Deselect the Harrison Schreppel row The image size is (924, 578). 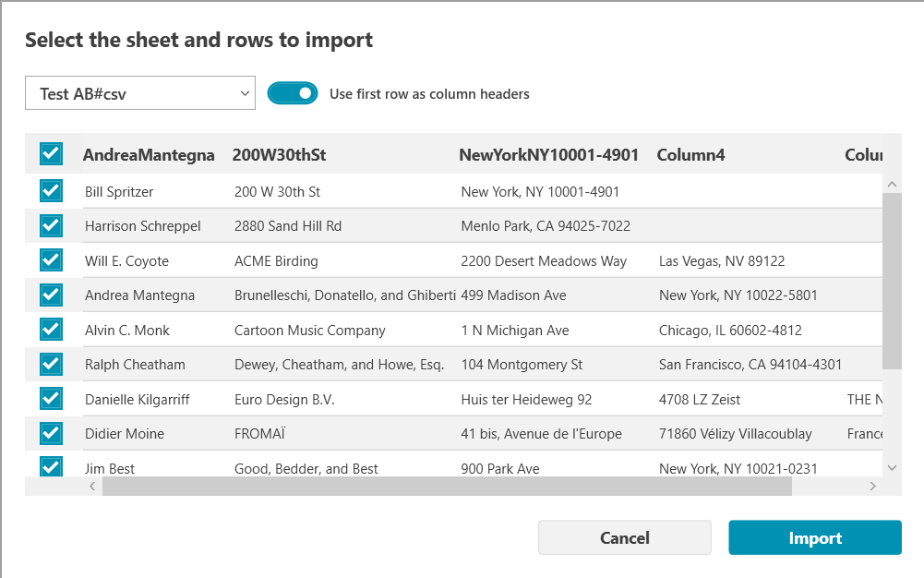[51, 226]
